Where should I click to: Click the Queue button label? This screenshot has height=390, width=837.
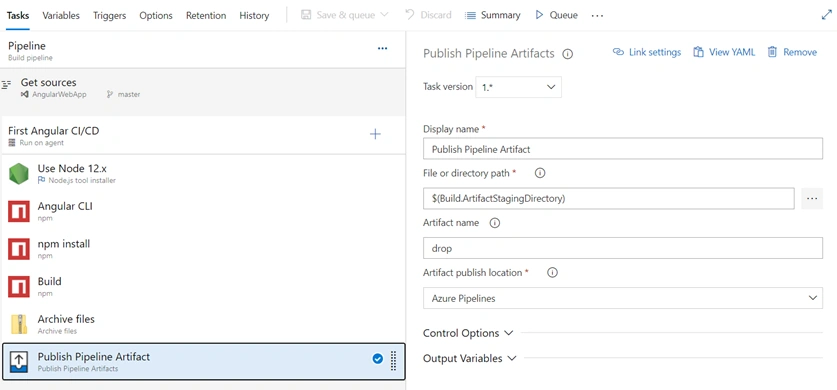564,15
